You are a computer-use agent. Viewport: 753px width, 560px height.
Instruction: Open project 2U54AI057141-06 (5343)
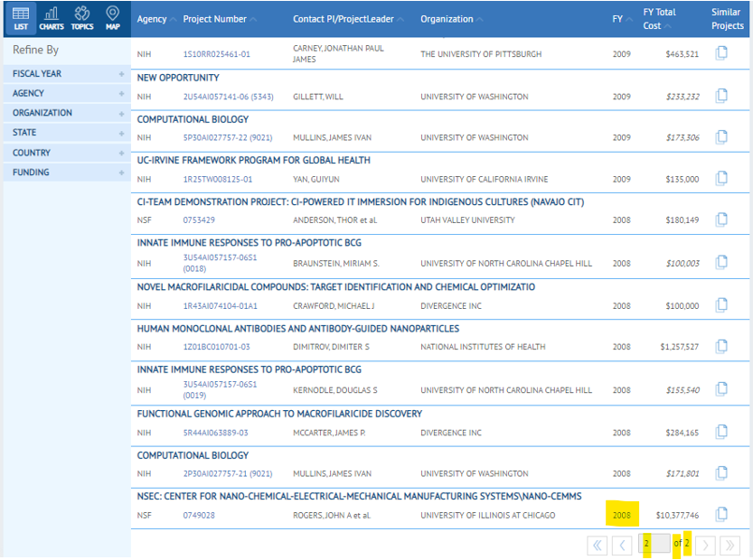click(228, 97)
